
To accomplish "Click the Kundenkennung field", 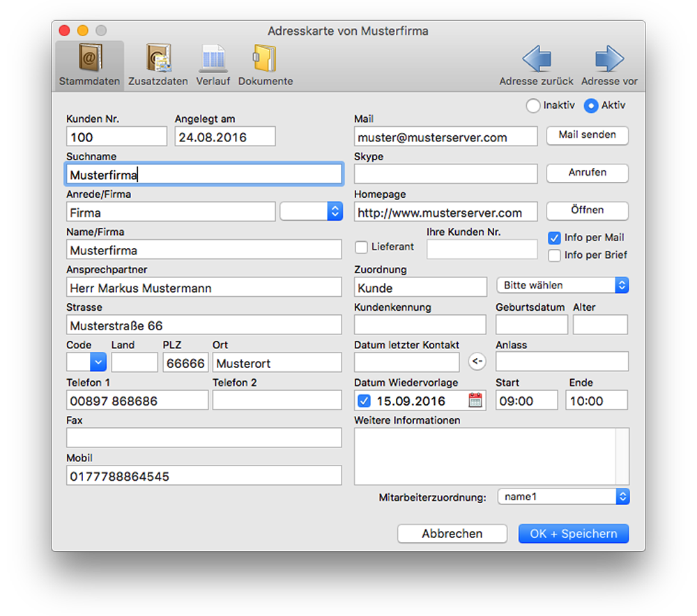I will 420,325.
